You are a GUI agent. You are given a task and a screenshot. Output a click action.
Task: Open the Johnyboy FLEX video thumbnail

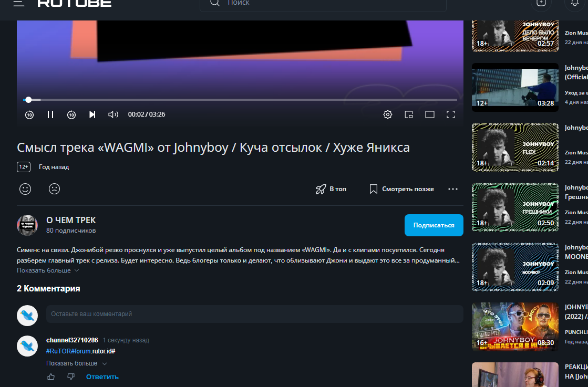[515, 147]
